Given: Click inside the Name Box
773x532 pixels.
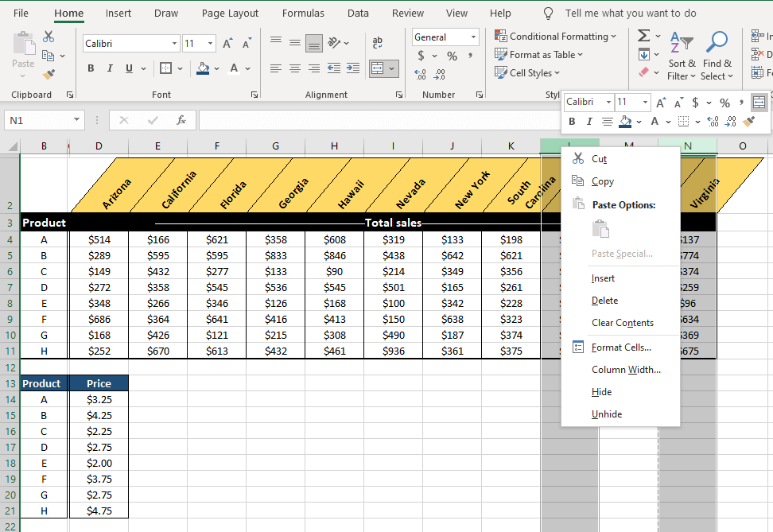Looking at the screenshot, I should click(x=36, y=119).
